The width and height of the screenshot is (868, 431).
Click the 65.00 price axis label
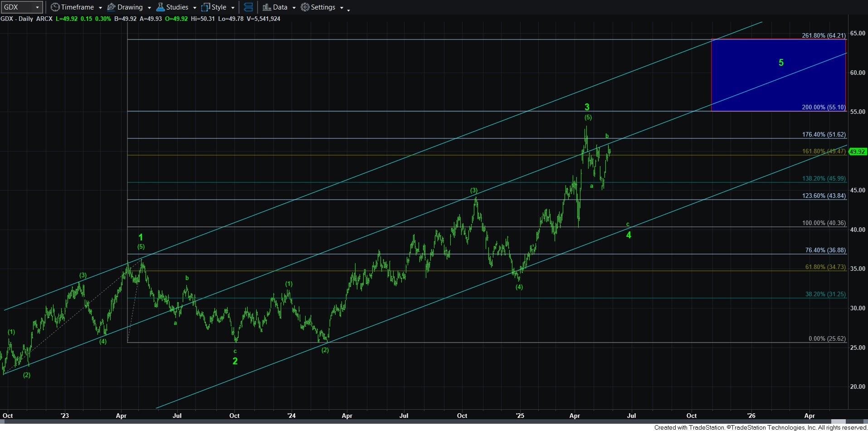[858, 33]
